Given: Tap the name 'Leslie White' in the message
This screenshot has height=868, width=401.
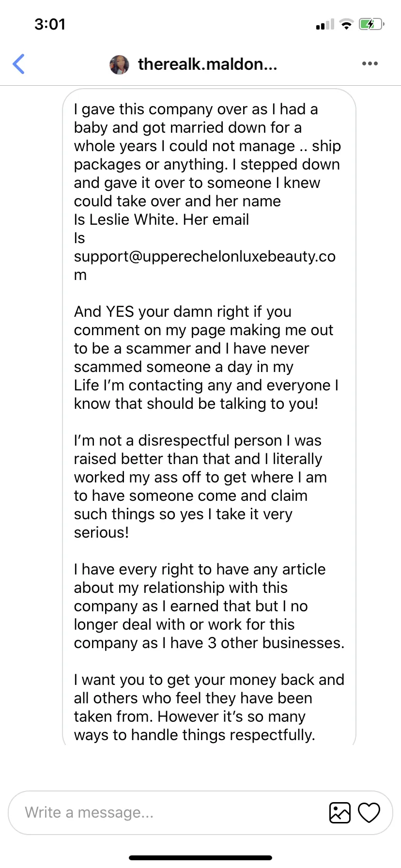Looking at the screenshot, I should pos(129,219).
